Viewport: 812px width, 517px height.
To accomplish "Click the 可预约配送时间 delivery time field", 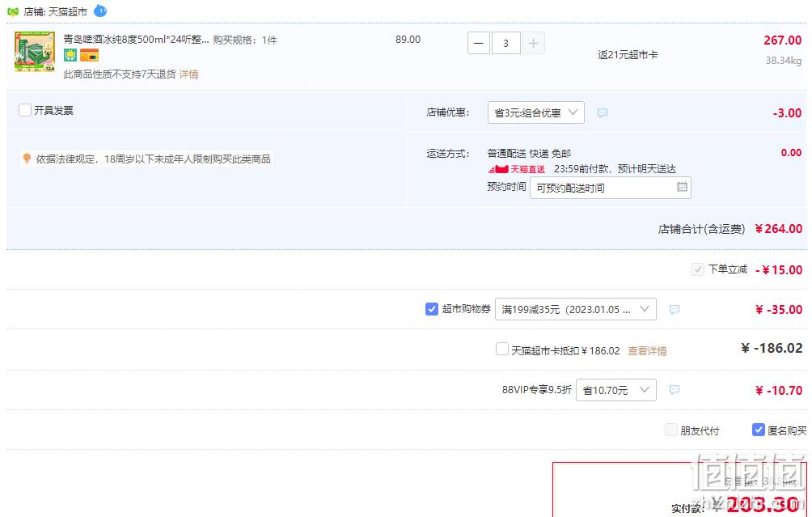I will pos(611,188).
